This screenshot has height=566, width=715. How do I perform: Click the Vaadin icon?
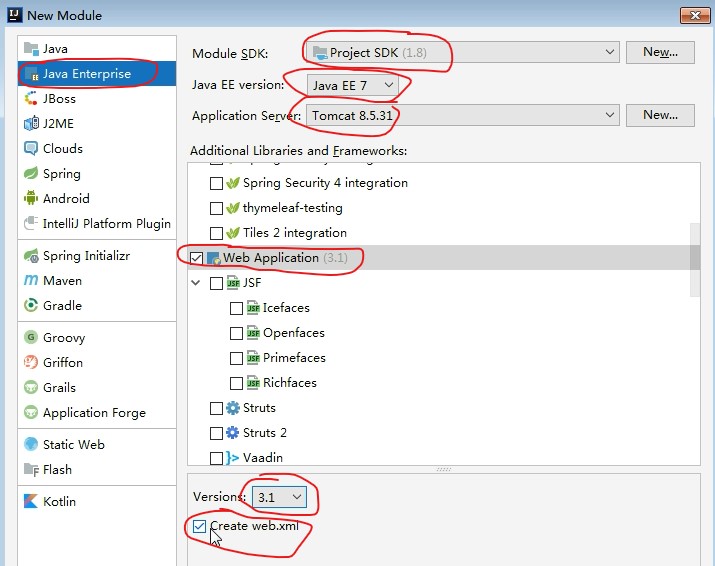(233, 457)
